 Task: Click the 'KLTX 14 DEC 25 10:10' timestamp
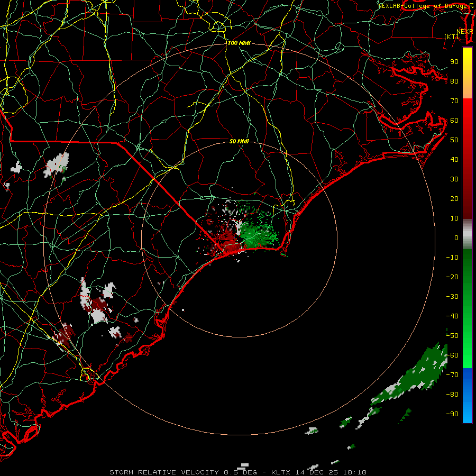pyautogui.click(x=319, y=472)
